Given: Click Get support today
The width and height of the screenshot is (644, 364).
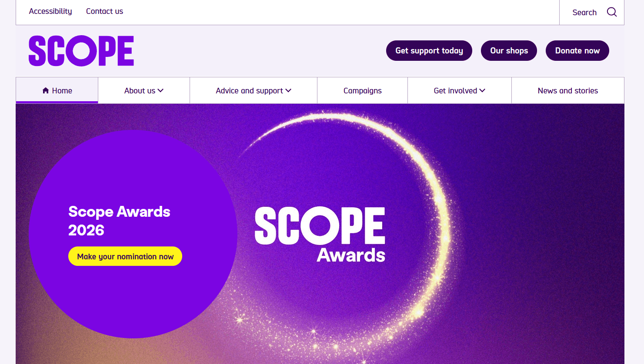Looking at the screenshot, I should click(x=429, y=50).
